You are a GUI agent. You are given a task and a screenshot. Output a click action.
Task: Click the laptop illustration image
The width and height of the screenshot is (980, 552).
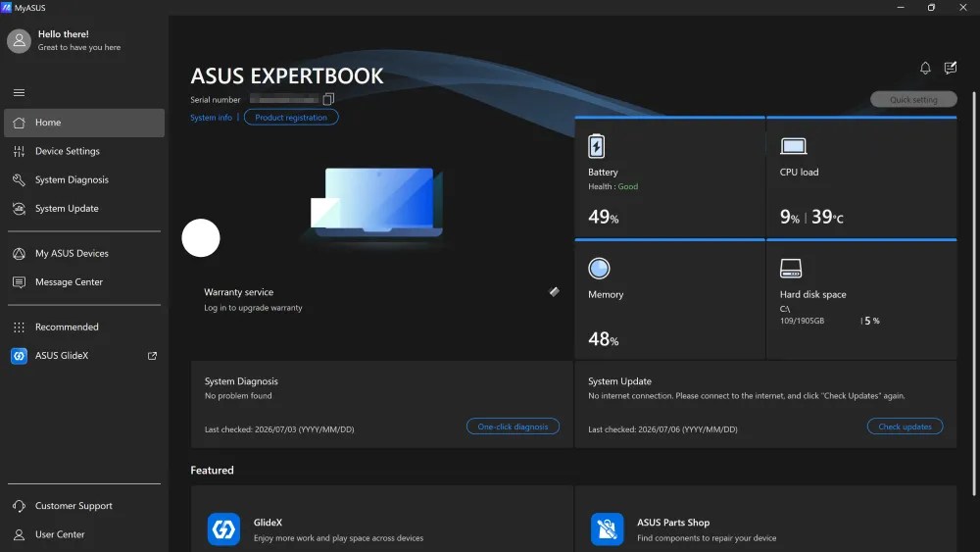pos(377,202)
